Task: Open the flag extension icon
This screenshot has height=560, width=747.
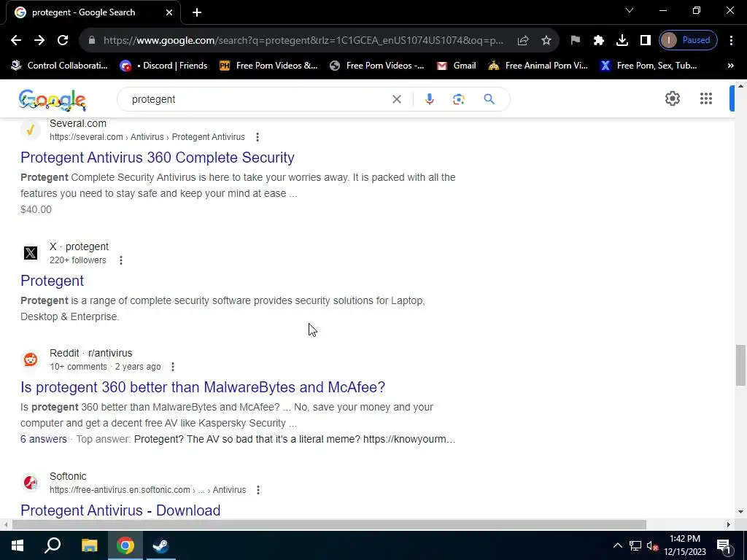Action: click(x=575, y=41)
